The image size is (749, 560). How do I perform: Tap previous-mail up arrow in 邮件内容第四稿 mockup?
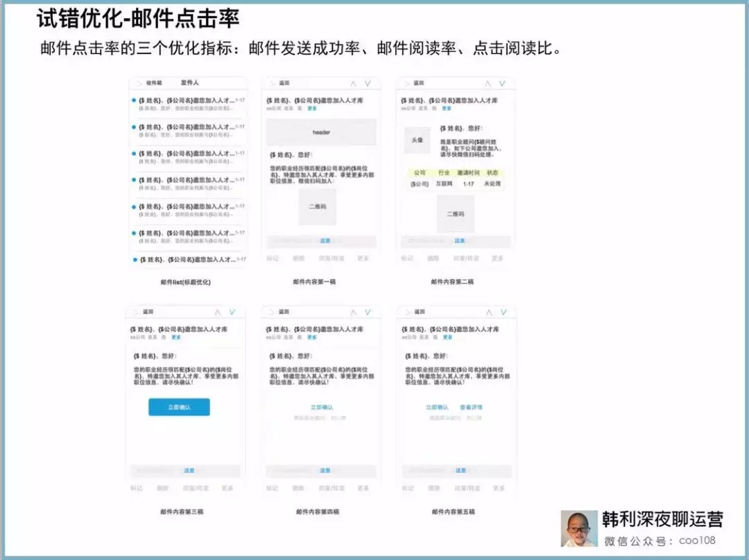354,312
